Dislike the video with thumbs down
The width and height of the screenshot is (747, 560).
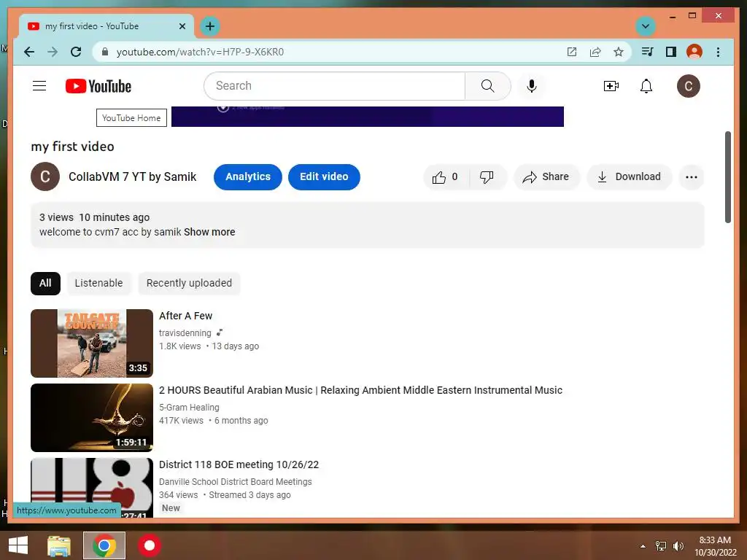(x=487, y=177)
